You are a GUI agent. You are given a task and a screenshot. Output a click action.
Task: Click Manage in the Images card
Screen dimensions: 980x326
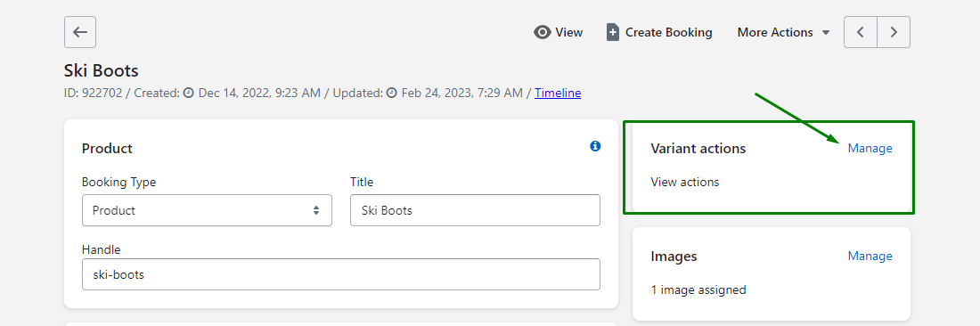(870, 256)
